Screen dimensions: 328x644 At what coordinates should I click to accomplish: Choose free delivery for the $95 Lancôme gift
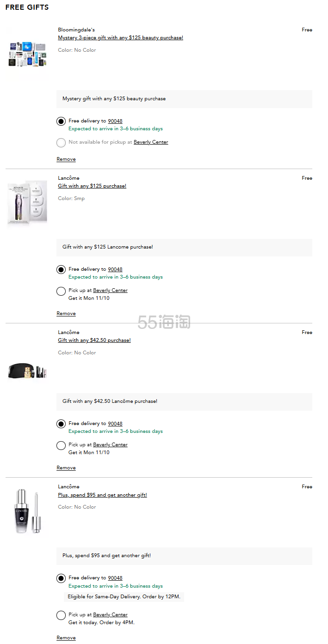[61, 578]
